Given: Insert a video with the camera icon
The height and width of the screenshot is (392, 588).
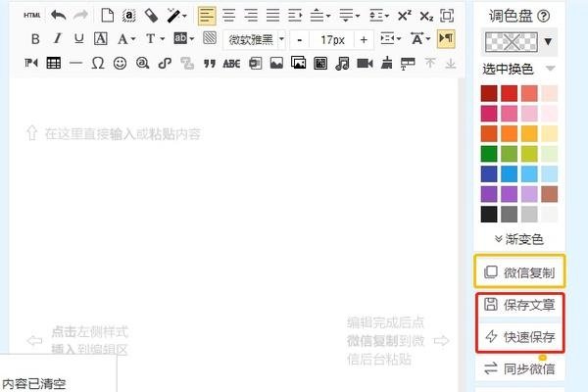Looking at the screenshot, I should pos(365,64).
